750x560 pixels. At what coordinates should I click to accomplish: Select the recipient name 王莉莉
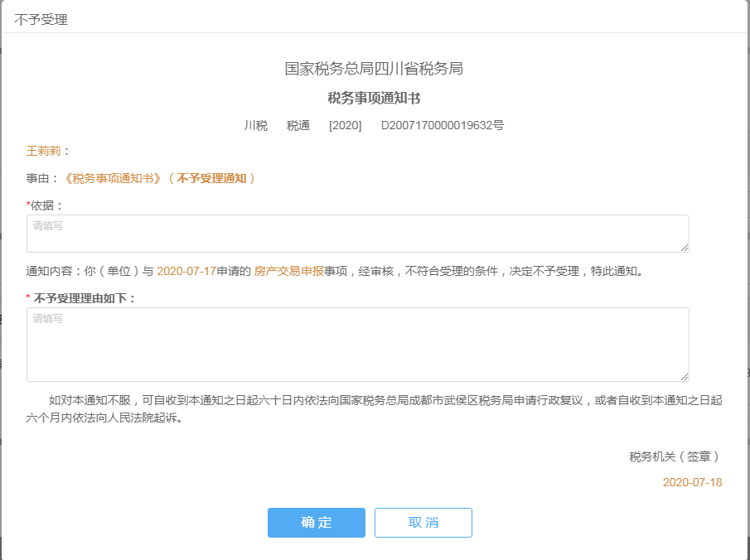click(x=44, y=151)
